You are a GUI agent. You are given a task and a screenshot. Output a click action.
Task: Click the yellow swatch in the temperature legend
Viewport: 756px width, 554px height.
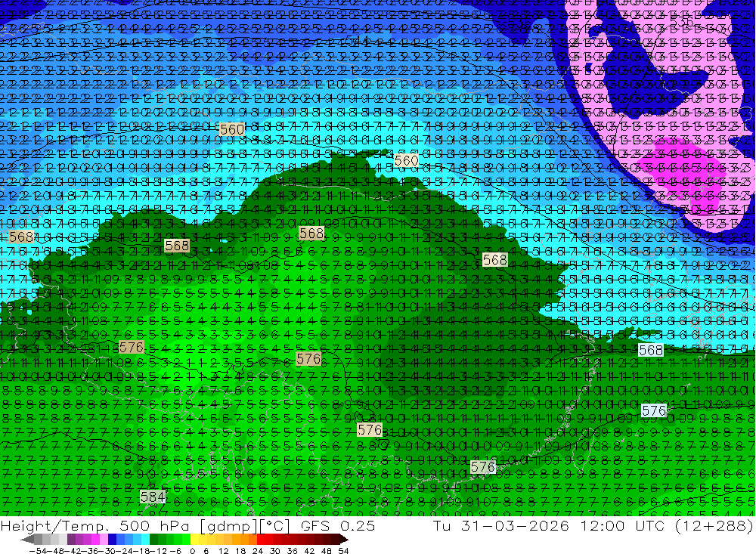pyautogui.click(x=195, y=539)
